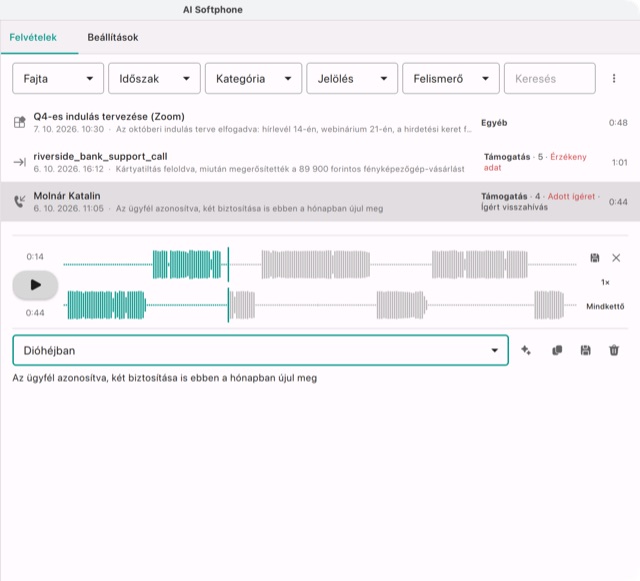This screenshot has height=581, width=640.
Task: Toggle playback speed 1x
Action: (x=605, y=282)
